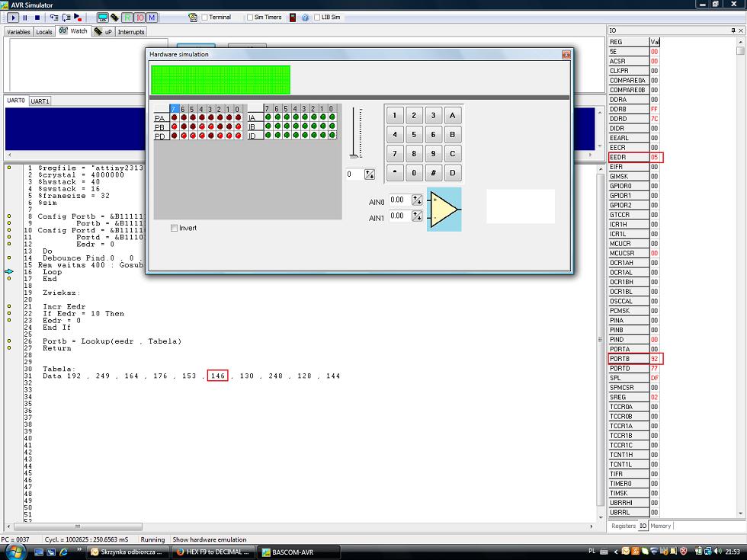The width and height of the screenshot is (747, 560).
Task: Switch to the Variables tab
Action: [x=18, y=32]
